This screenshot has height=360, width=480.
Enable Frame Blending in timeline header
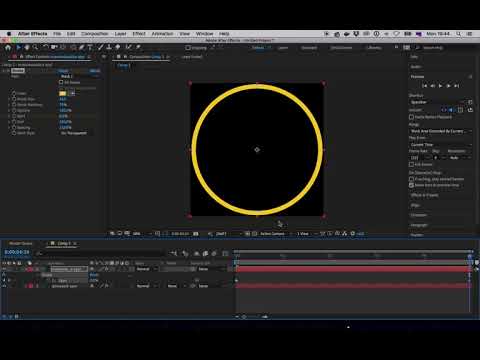pyautogui.click(x=205, y=254)
